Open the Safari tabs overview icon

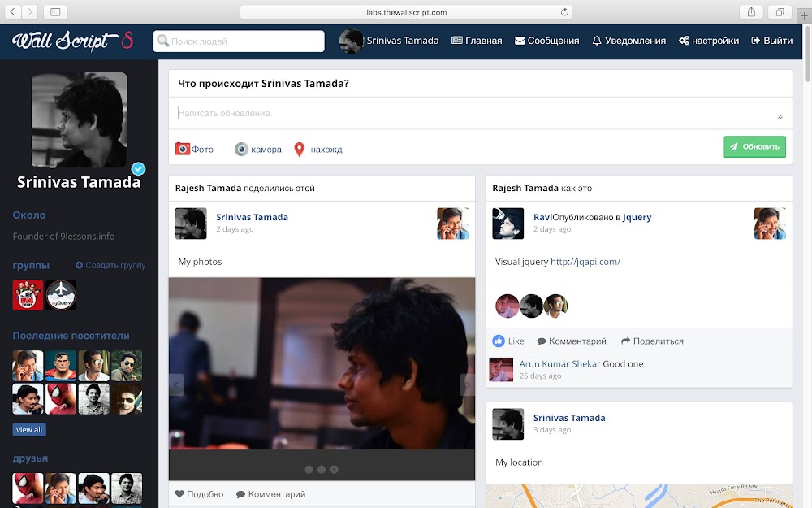pyautogui.click(x=780, y=11)
